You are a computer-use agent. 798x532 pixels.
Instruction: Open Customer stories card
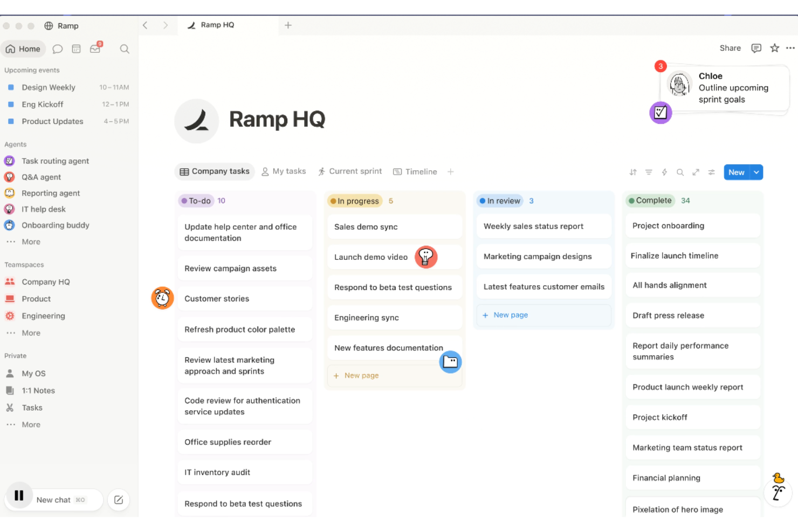[245, 299]
